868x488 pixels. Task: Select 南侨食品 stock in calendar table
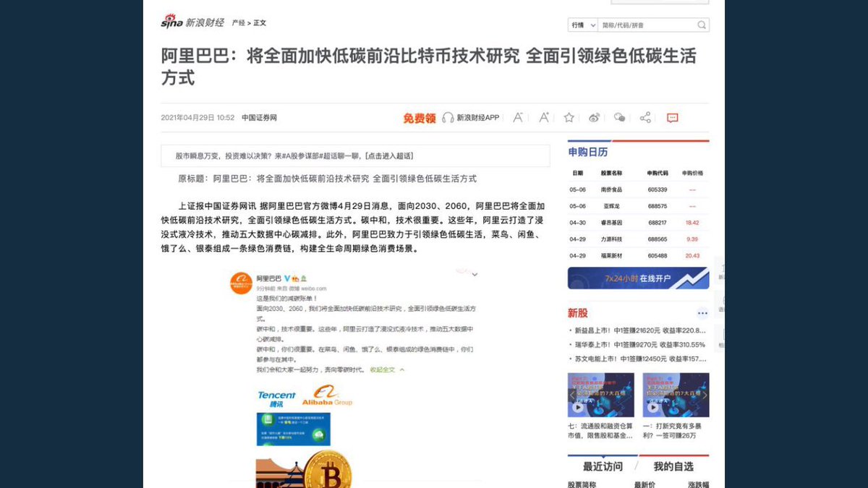(611, 189)
